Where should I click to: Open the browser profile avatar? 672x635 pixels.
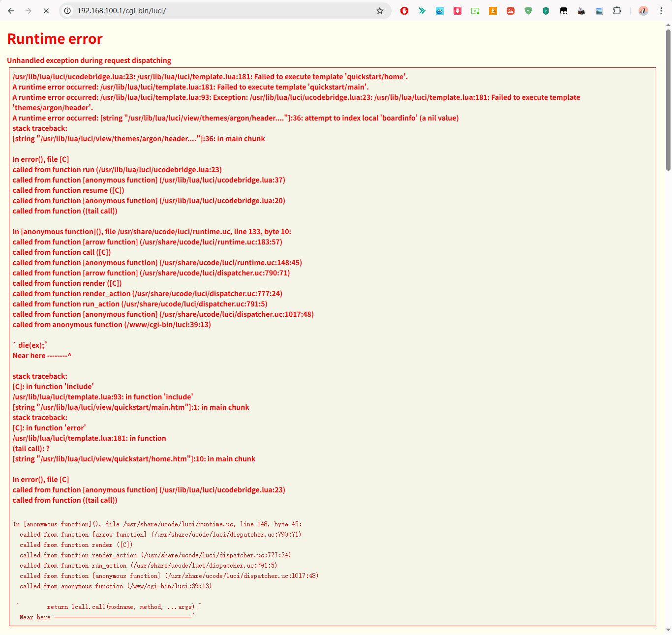click(x=643, y=11)
